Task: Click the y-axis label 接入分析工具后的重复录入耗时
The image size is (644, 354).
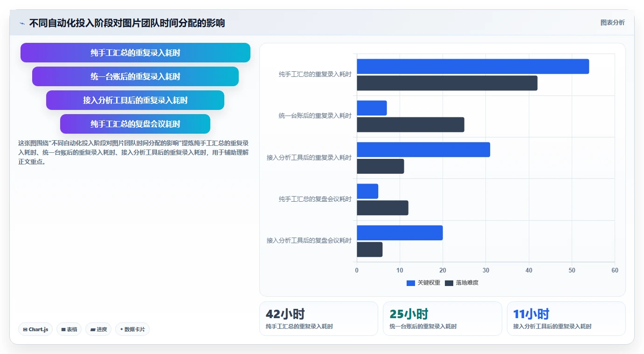Action: pos(309,157)
